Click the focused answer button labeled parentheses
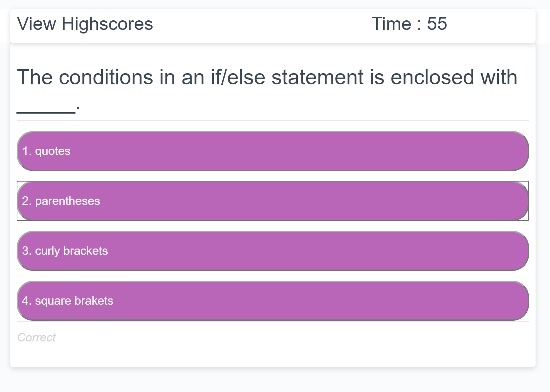The image size is (550, 392). coord(273,201)
